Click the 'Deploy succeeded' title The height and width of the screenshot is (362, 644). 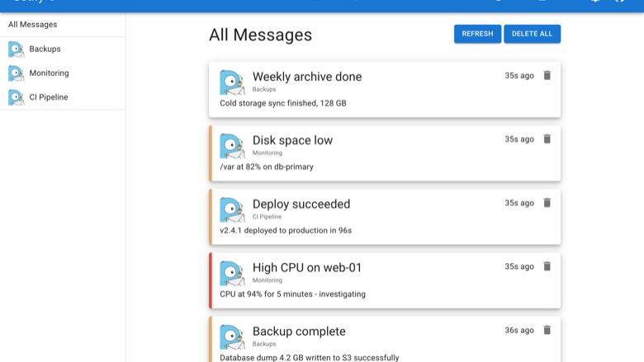tap(301, 204)
